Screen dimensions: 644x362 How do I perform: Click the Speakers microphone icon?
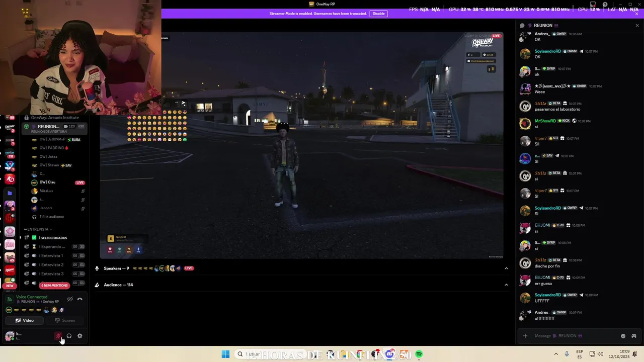(97, 268)
